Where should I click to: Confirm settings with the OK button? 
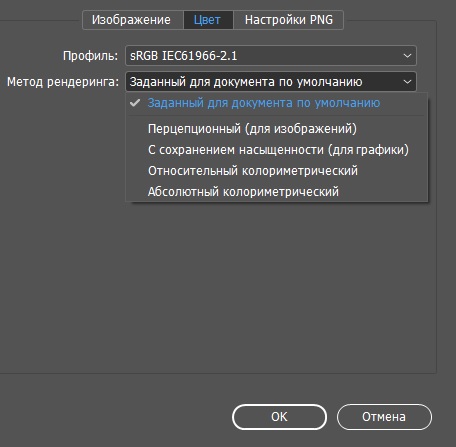click(x=279, y=417)
